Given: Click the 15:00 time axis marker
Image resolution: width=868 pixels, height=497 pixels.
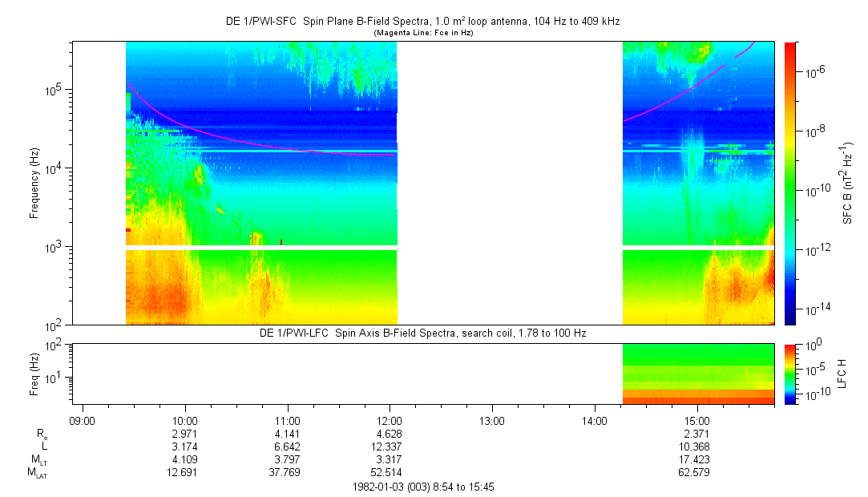Looking at the screenshot, I should pos(696,420).
